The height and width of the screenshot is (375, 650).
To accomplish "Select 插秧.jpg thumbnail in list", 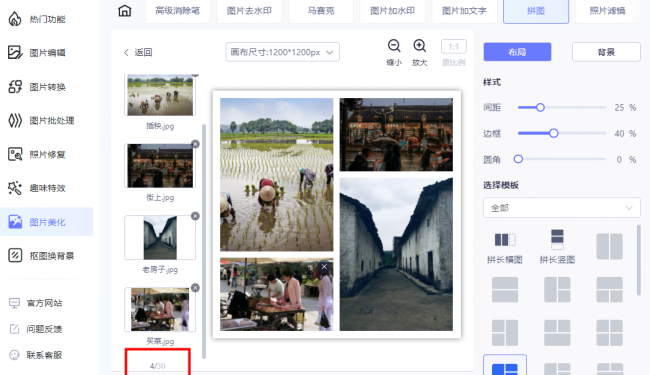I will click(x=160, y=95).
